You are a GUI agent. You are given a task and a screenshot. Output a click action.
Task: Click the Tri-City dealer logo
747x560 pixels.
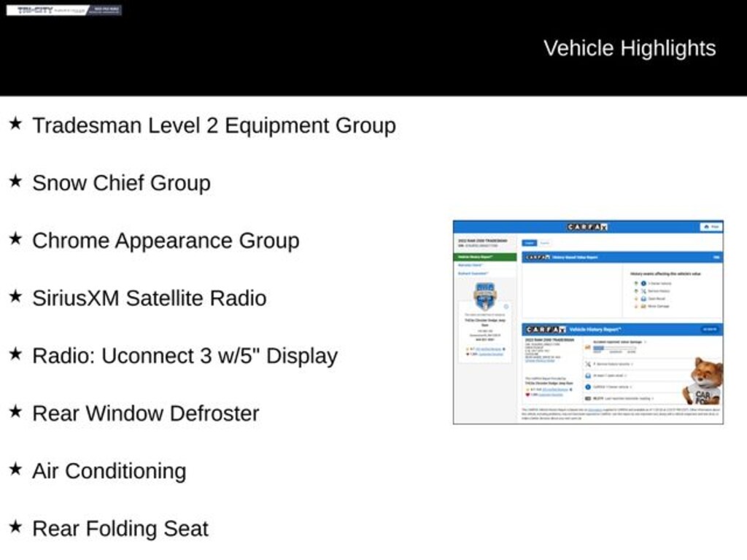[x=64, y=10]
